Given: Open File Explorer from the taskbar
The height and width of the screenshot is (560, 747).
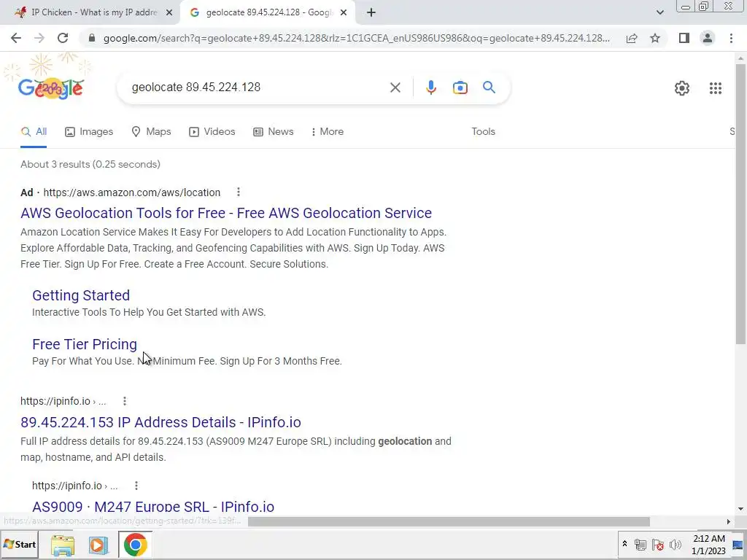Looking at the screenshot, I should tap(63, 545).
